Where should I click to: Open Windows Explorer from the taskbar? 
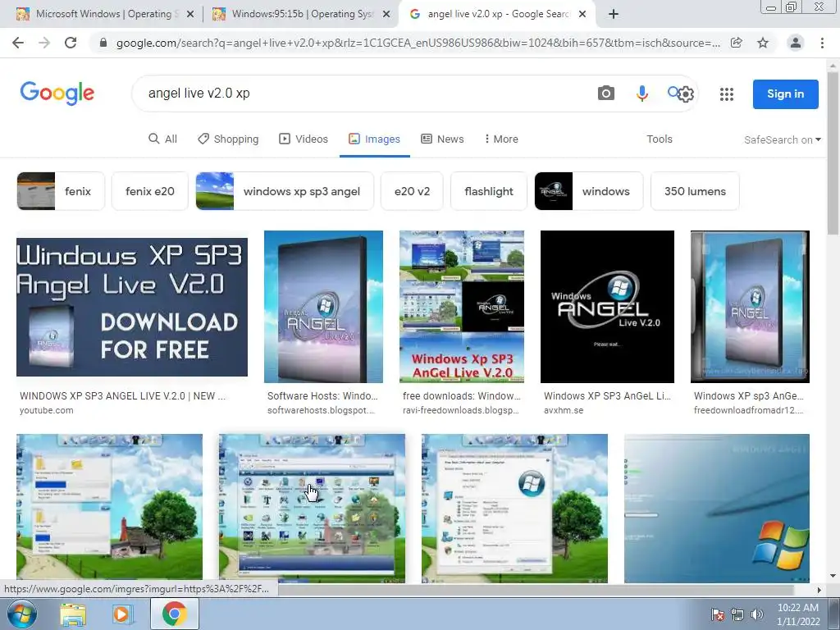click(72, 614)
